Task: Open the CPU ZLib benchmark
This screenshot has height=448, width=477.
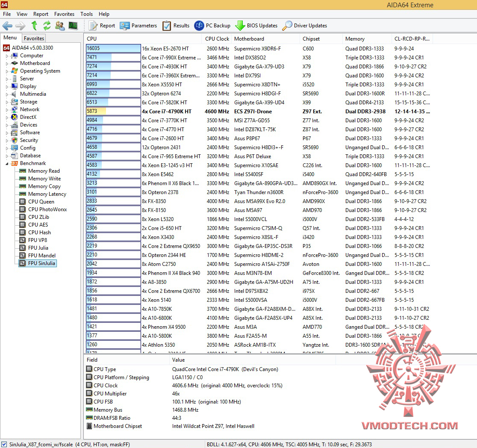Action: tap(34, 217)
